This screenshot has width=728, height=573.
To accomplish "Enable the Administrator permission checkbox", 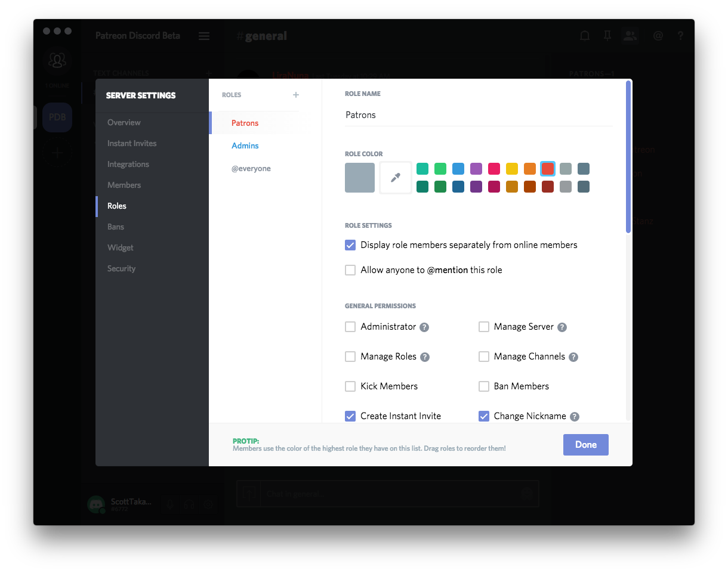I will coord(350,327).
